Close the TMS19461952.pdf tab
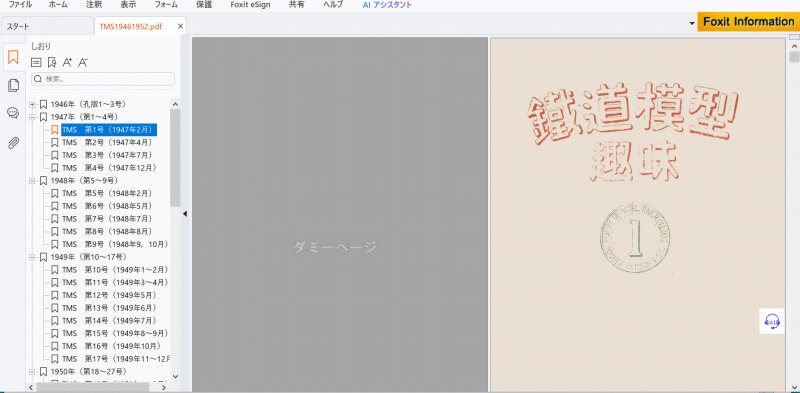The image size is (800, 393). click(x=180, y=27)
